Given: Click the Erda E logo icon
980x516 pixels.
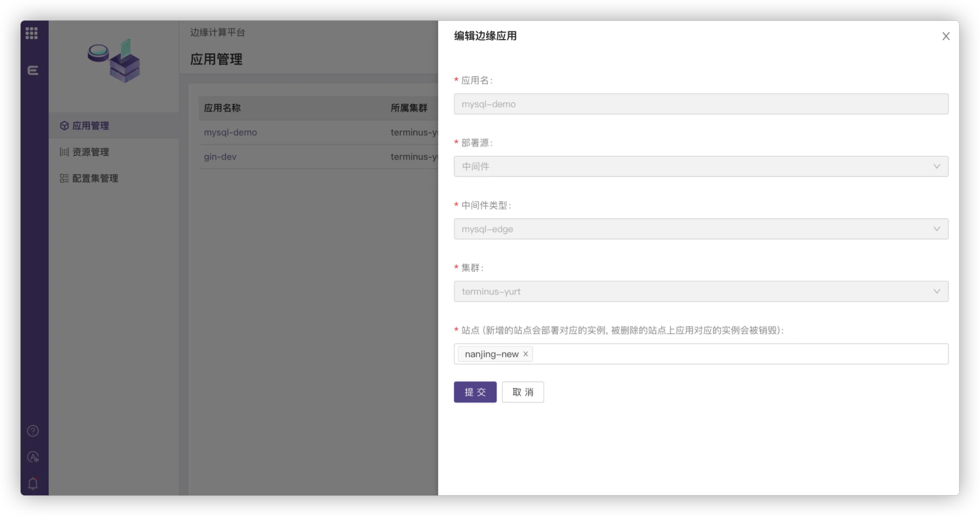Looking at the screenshot, I should 33,70.
